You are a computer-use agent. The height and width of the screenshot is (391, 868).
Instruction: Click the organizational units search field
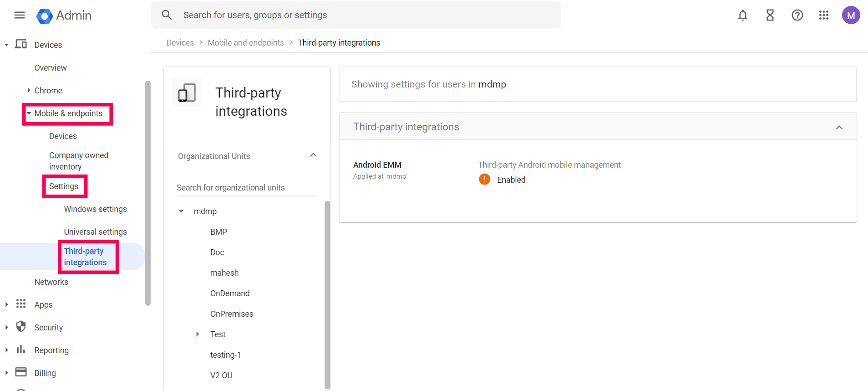[x=246, y=188]
